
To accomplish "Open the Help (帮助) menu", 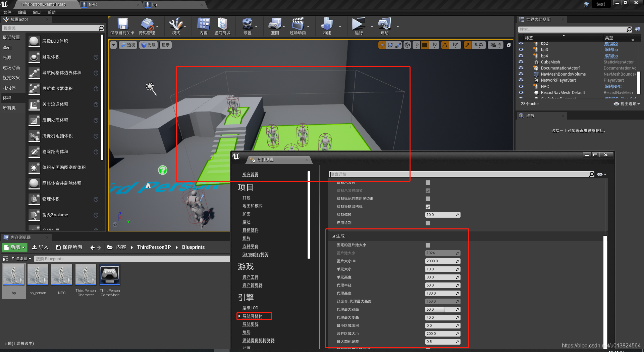I will pos(52,12).
